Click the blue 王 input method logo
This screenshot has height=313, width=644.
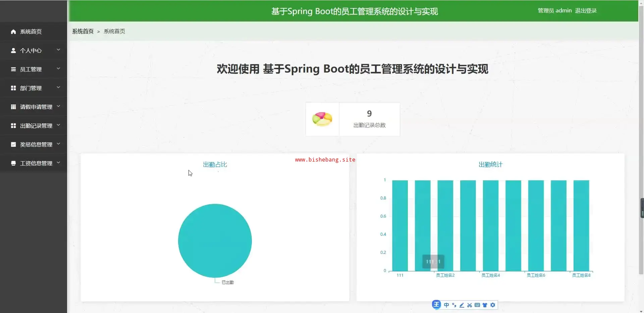(436, 305)
